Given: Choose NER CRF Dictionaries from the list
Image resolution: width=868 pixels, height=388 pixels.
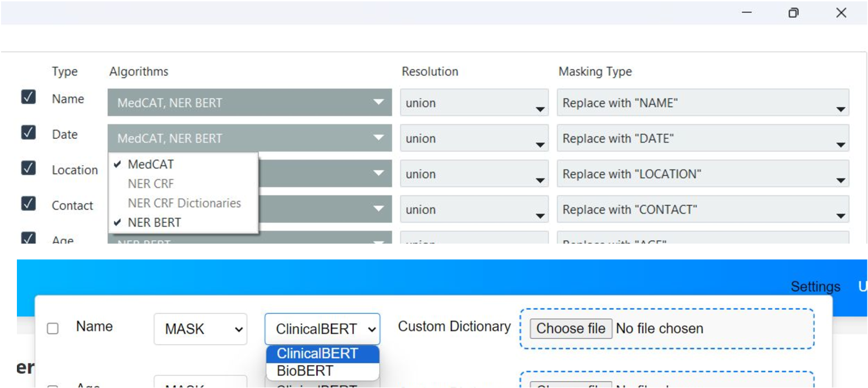Looking at the screenshot, I should 184,203.
